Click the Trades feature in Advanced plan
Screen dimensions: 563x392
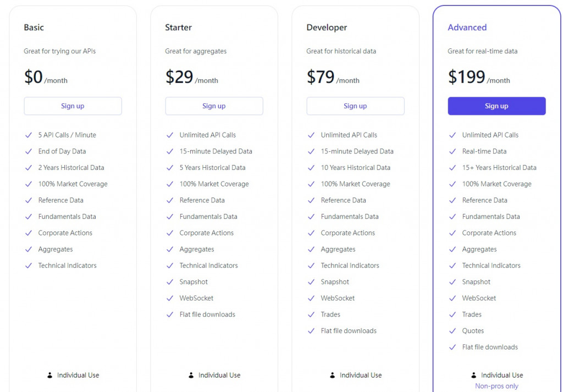[x=472, y=314]
